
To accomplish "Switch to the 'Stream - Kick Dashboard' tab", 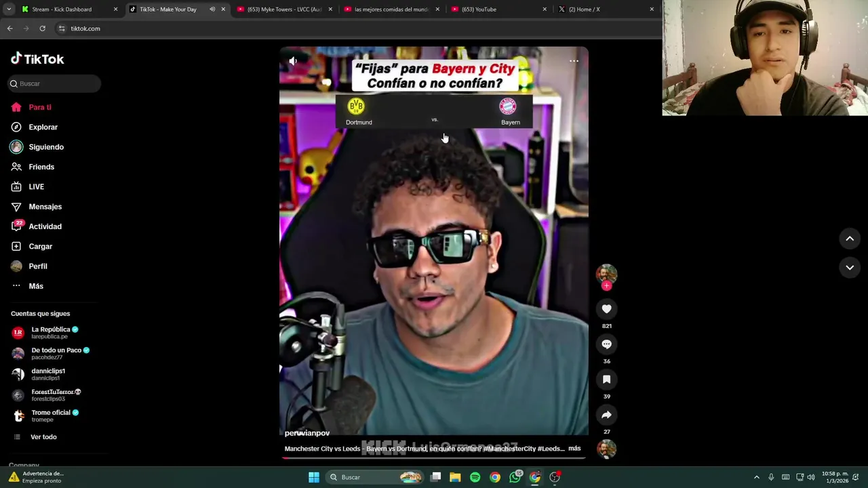I will tap(70, 9).
